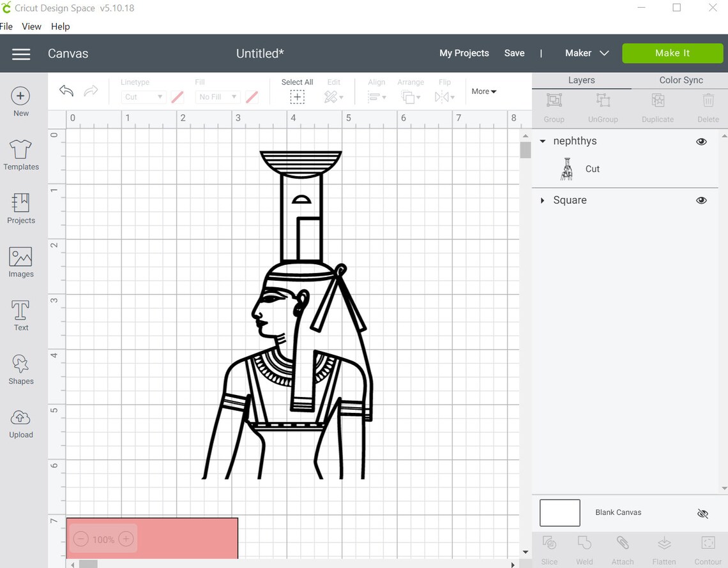The width and height of the screenshot is (728, 568).
Task: Open the File menu
Action: pos(6,26)
